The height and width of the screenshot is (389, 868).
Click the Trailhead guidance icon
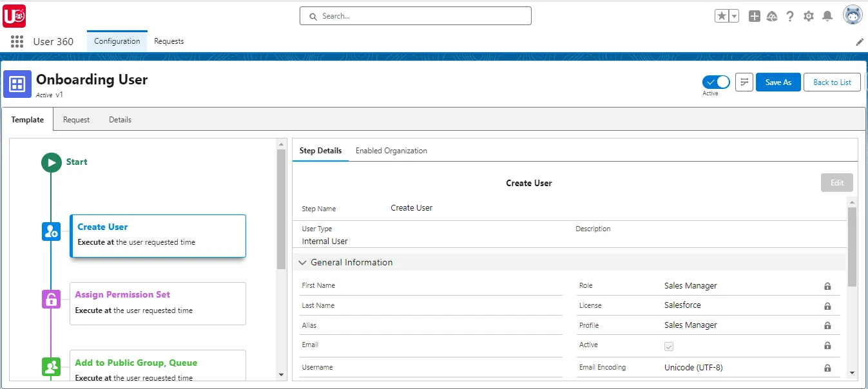click(x=772, y=15)
